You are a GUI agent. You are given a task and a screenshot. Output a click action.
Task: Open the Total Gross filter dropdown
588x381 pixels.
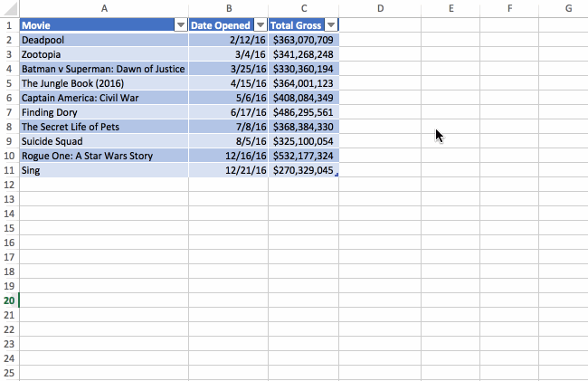pyautogui.click(x=331, y=25)
